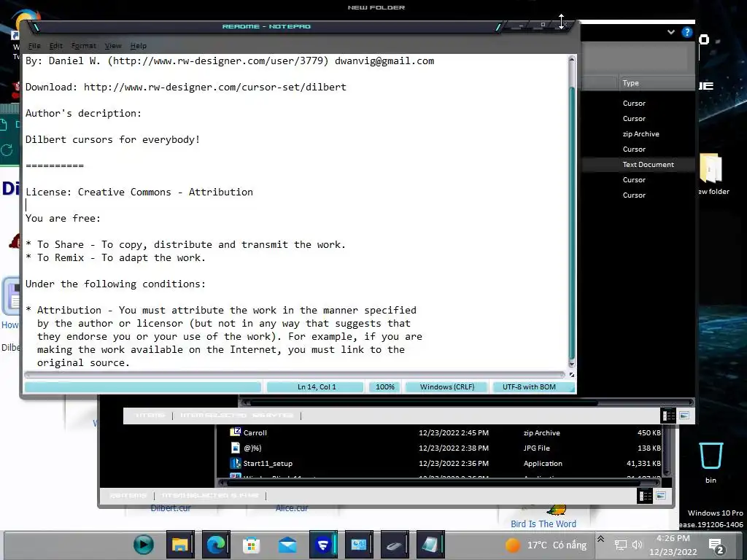Place cursor on the 'Download:' URL line

(186, 87)
